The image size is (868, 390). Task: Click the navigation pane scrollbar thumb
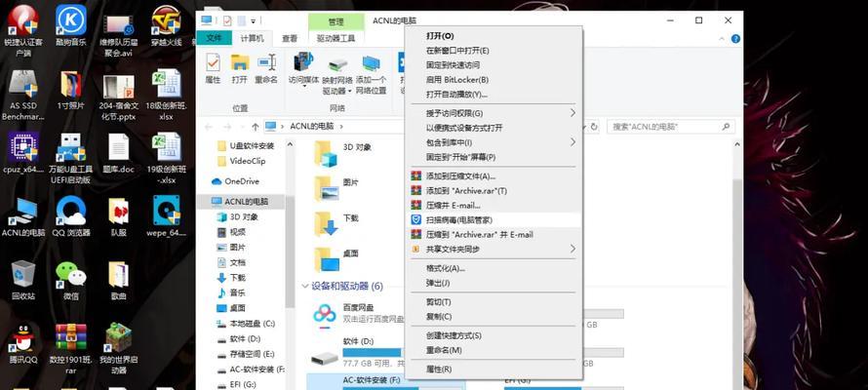click(290, 252)
